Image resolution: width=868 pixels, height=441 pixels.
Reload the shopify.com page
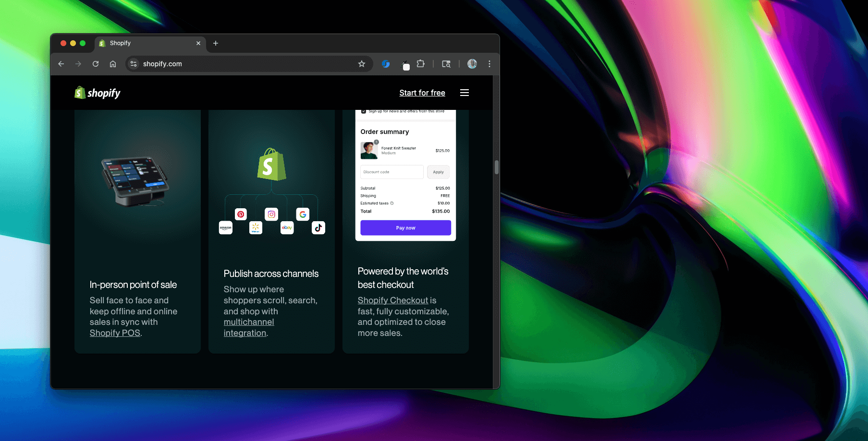pyautogui.click(x=96, y=64)
